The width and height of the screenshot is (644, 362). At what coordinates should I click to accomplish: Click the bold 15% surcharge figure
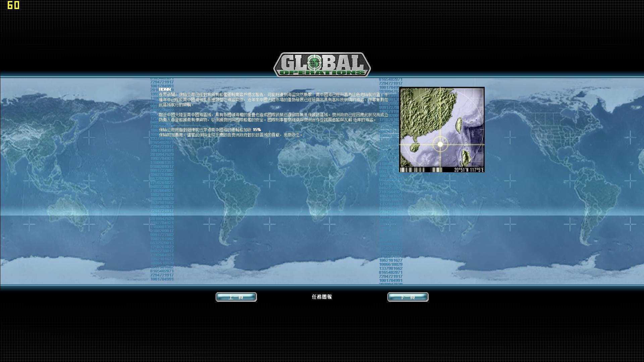coord(257,130)
